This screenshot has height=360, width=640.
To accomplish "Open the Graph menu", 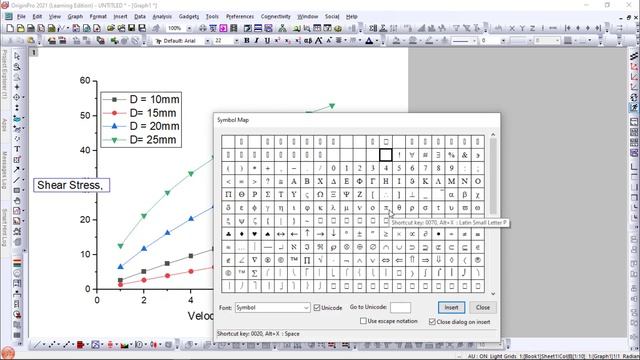I will point(75,17).
